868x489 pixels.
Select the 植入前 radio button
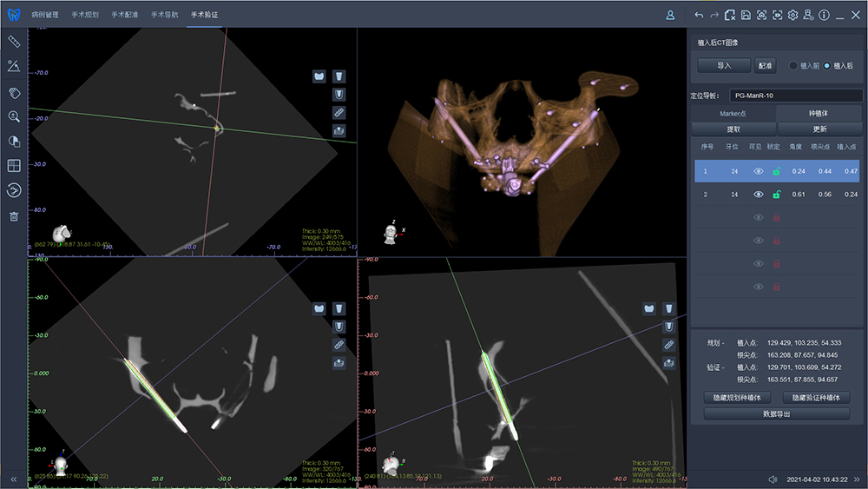coord(793,66)
